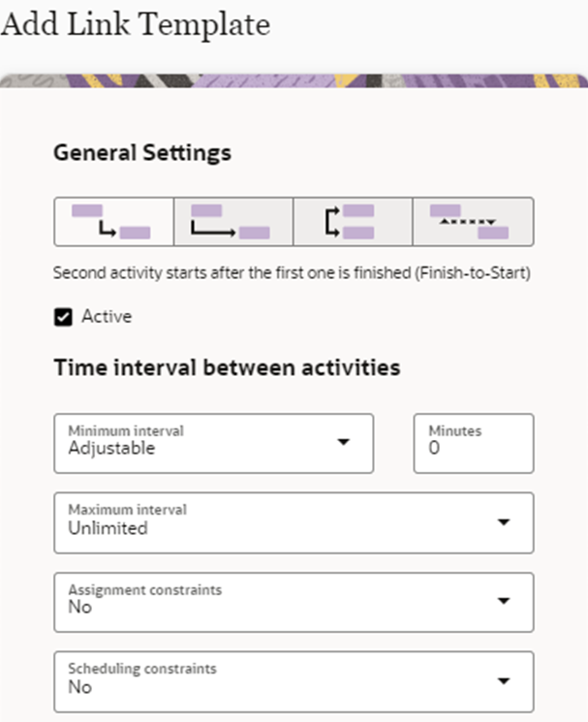Click the Unlimited value in Maximum interval
Image resolution: width=588 pixels, height=722 pixels.
click(108, 528)
